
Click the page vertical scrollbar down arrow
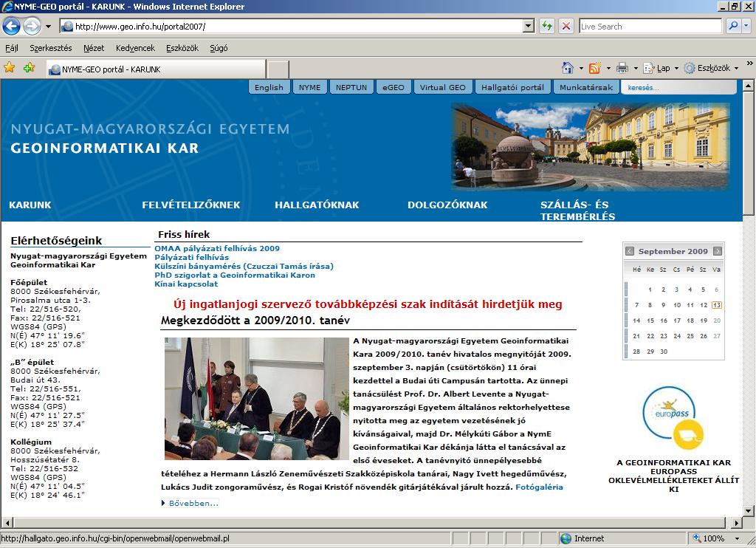click(749, 510)
